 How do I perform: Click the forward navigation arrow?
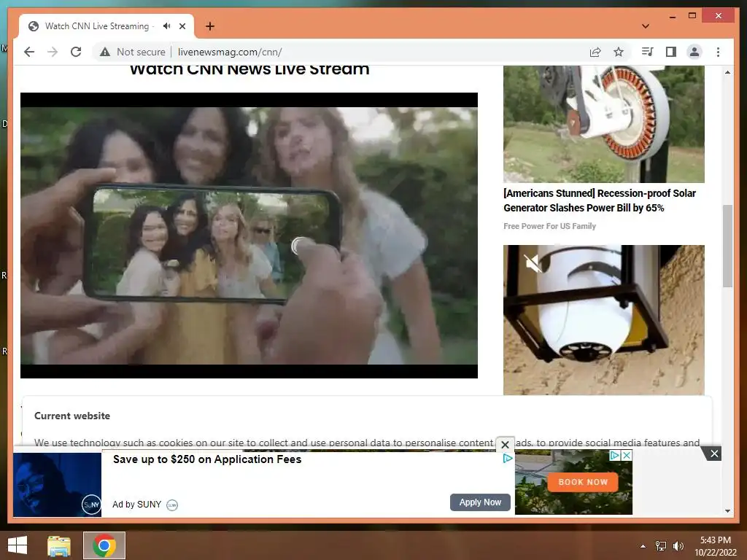point(53,52)
